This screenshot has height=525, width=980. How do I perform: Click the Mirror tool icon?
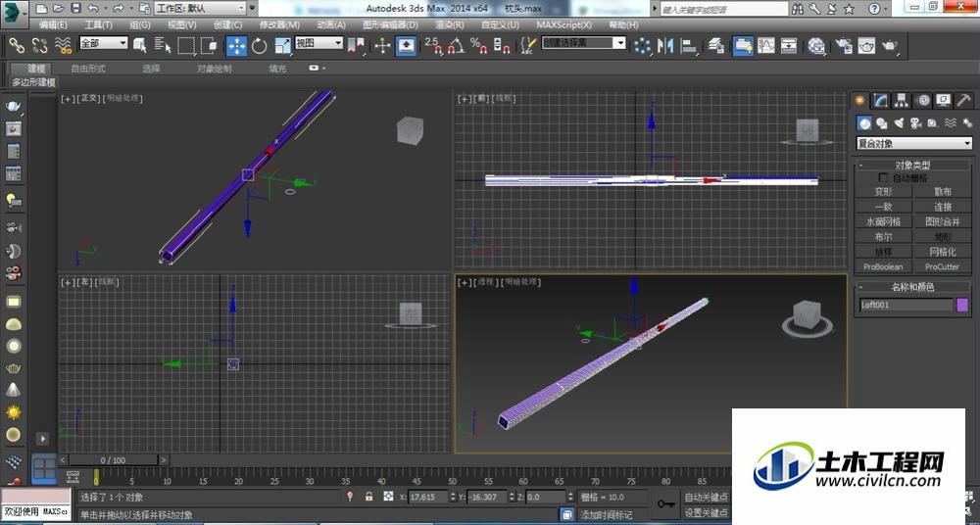(x=665, y=45)
